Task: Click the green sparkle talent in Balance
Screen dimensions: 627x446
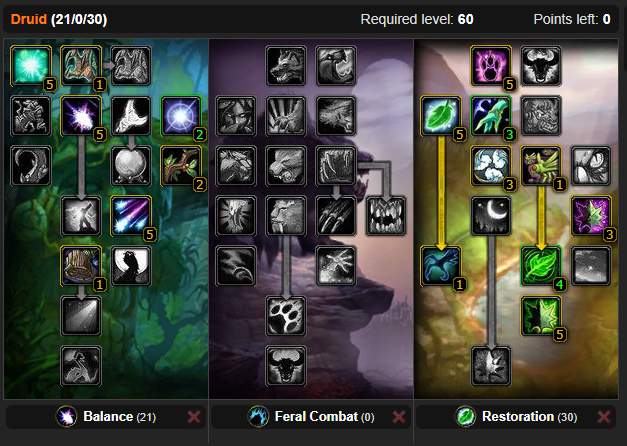Action: [x=31, y=66]
